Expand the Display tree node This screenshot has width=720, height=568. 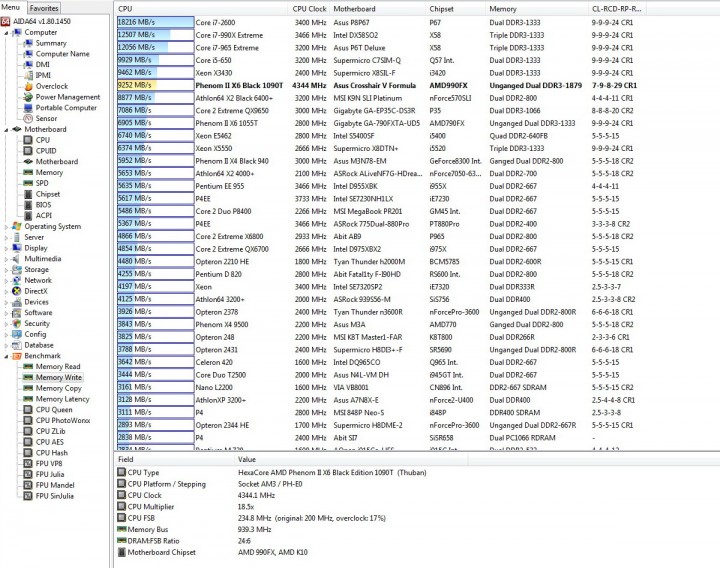coord(6,248)
